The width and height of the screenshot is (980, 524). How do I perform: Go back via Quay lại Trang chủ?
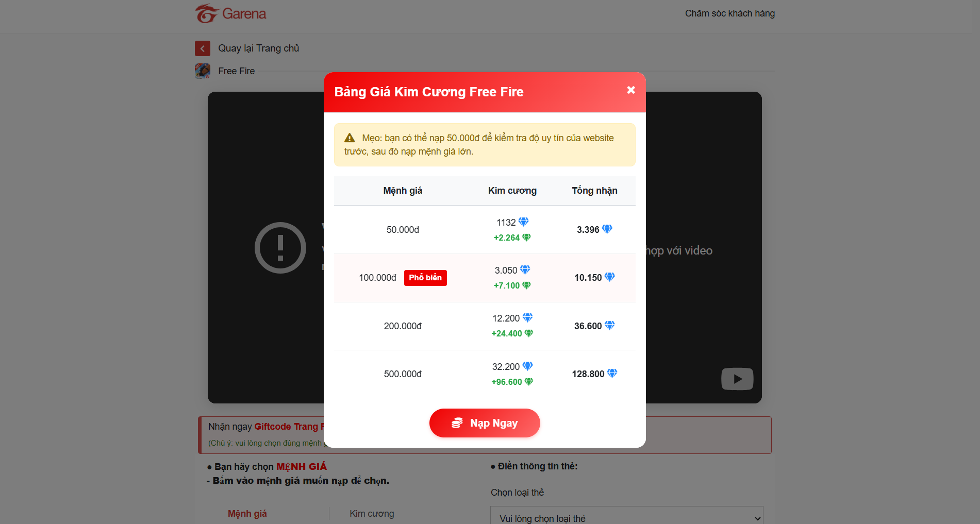click(258, 48)
